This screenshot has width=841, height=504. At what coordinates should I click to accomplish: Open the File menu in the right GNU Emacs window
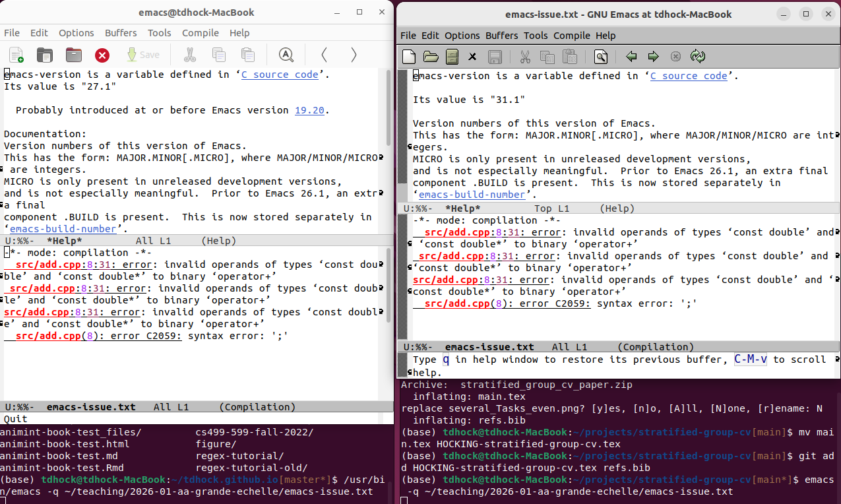408,36
